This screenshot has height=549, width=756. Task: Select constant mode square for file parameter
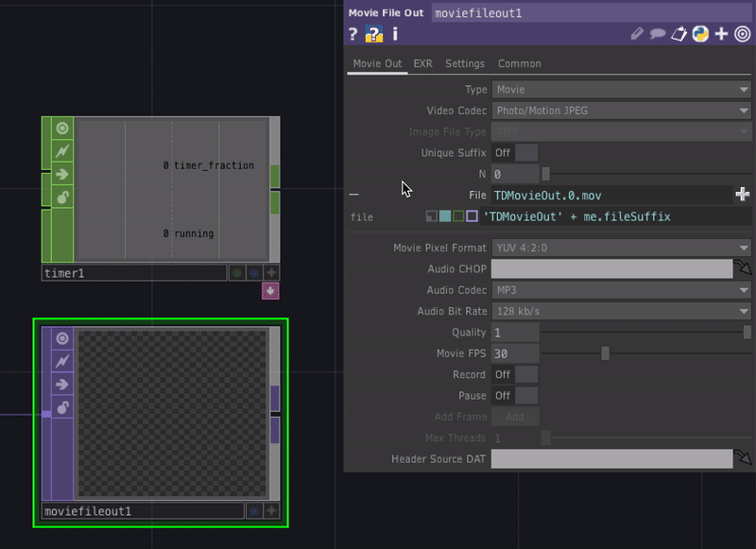pyautogui.click(x=432, y=216)
